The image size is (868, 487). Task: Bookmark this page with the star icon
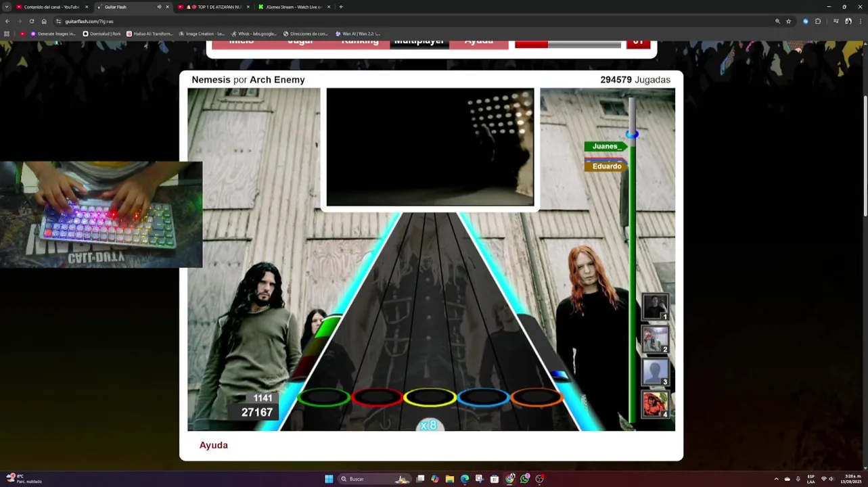(x=789, y=21)
